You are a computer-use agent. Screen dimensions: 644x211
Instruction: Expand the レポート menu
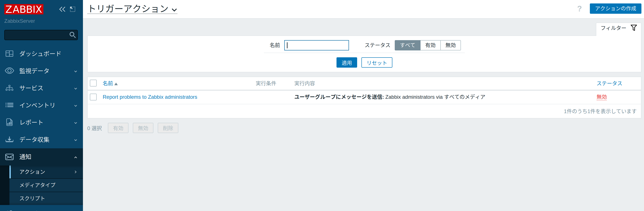pyautogui.click(x=75, y=123)
